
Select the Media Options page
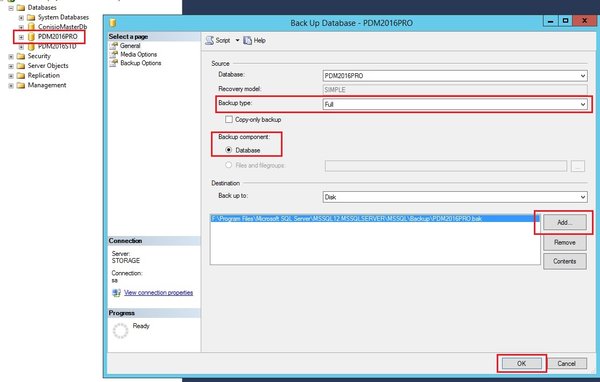[139, 54]
